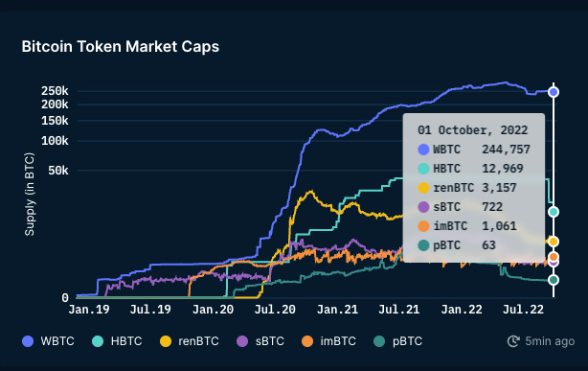Viewport: 588px width, 371px height.
Task: Hide the imBTC legend series
Action: click(x=328, y=341)
